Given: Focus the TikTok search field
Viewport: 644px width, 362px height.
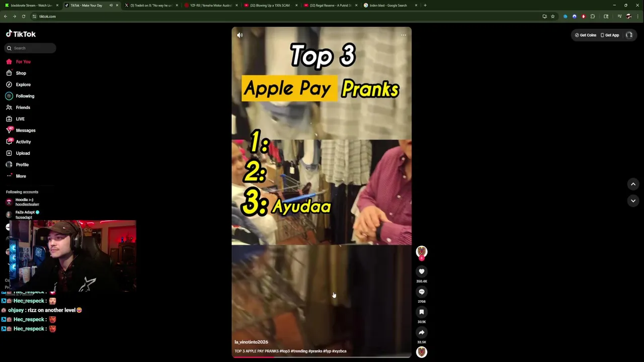Looking at the screenshot, I should tap(31, 48).
